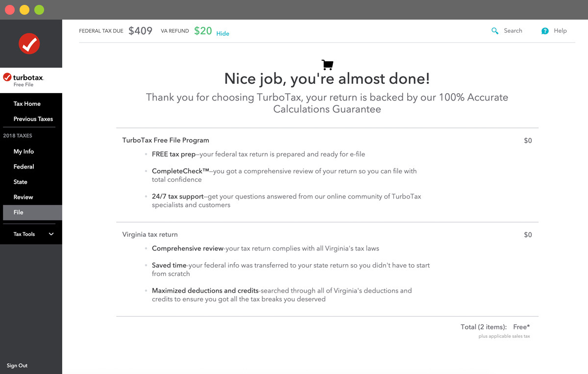Hide the tax due summary
The height and width of the screenshot is (374, 588).
click(x=223, y=33)
